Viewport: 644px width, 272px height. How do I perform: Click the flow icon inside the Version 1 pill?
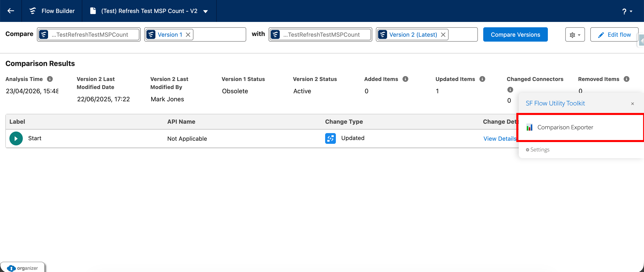click(x=151, y=34)
